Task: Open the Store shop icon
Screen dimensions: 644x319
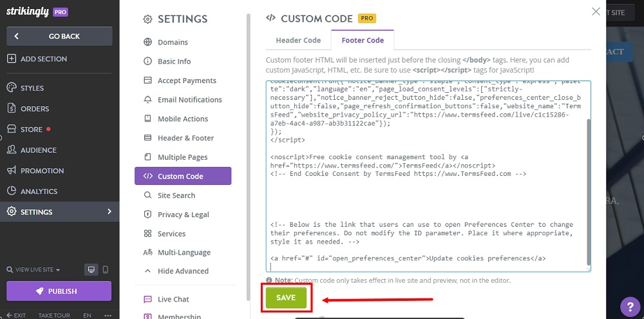Action: (x=12, y=129)
